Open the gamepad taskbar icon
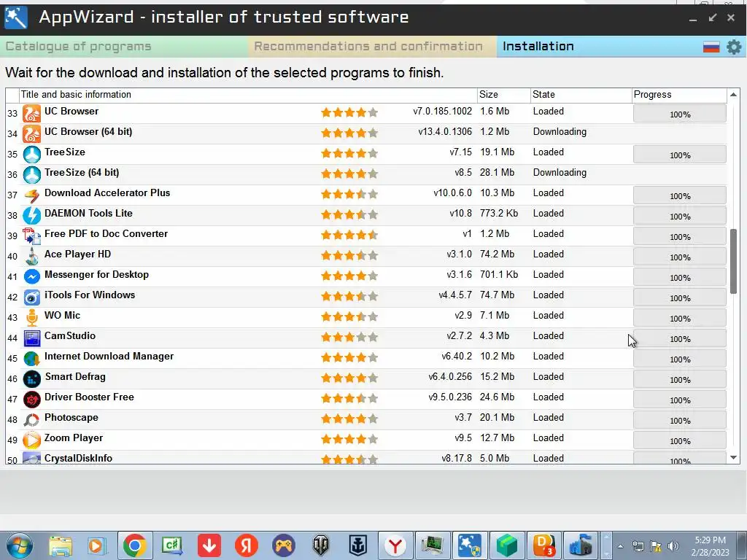747x560 pixels. [284, 545]
